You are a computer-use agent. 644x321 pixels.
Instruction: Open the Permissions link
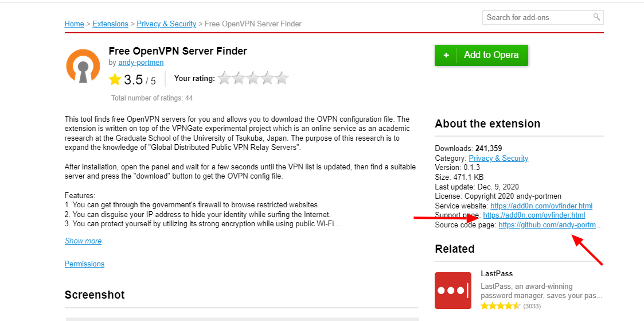pos(84,264)
